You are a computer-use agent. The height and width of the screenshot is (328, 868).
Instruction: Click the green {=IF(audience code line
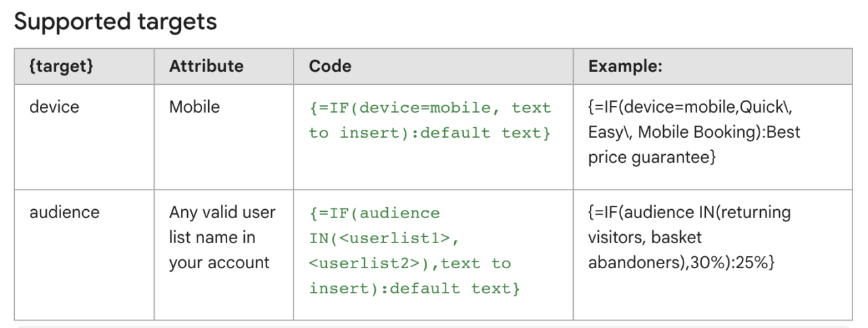(374, 213)
